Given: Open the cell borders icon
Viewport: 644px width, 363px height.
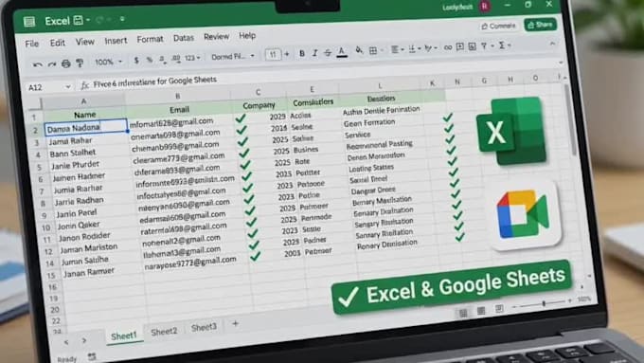Looking at the screenshot, I should (x=373, y=50).
